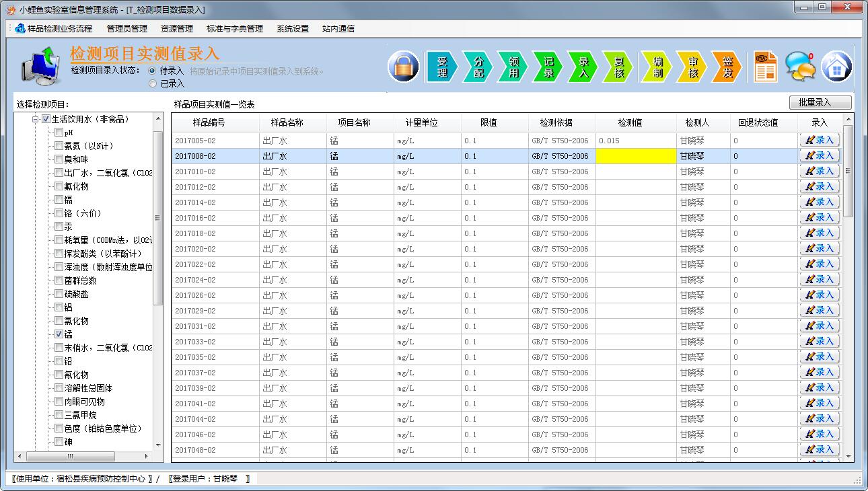
Task: Open the 标准与字典管理 menu
Action: click(235, 29)
